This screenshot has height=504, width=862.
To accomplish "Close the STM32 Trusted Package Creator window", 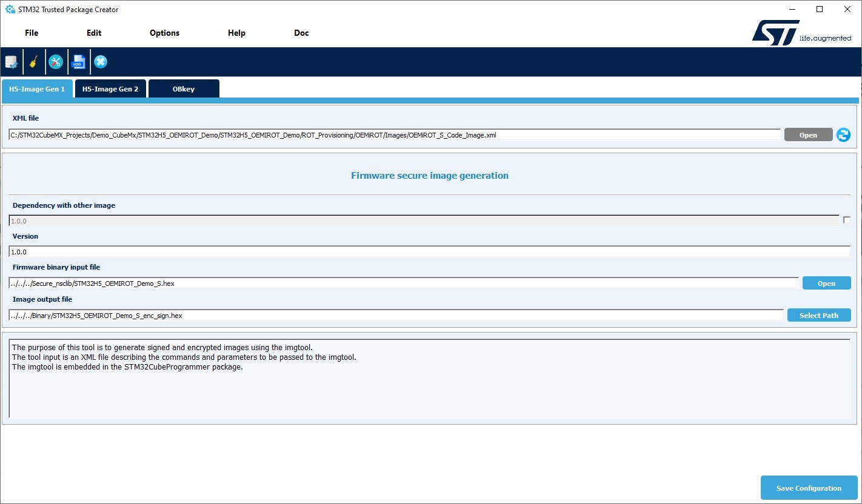I will (x=847, y=9).
